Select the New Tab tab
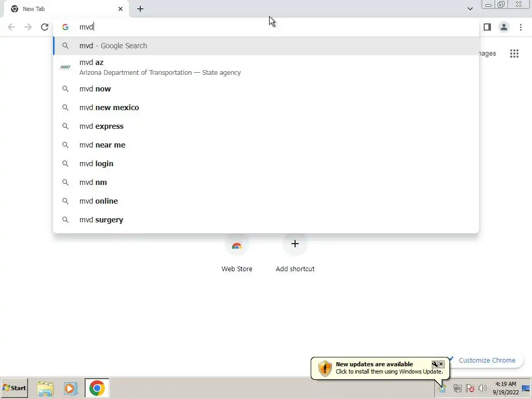Viewport: 532px width, 399px height. click(66, 9)
